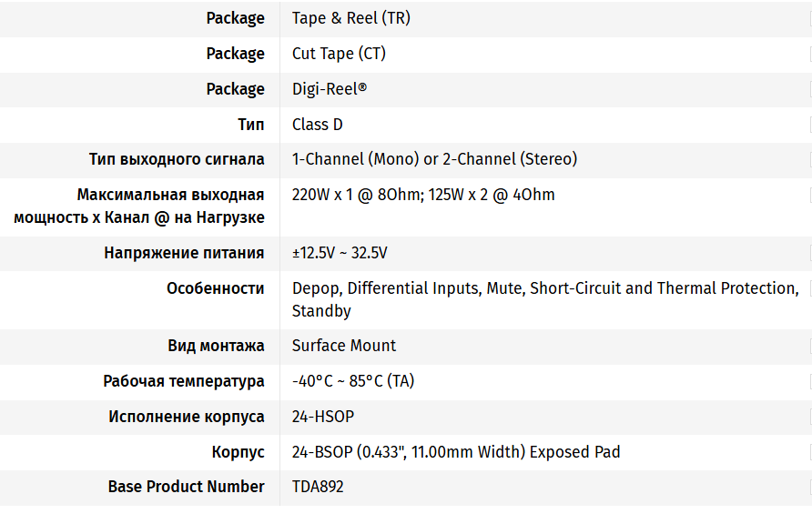
Task: Click the Вид монтажа label
Action: click(216, 346)
